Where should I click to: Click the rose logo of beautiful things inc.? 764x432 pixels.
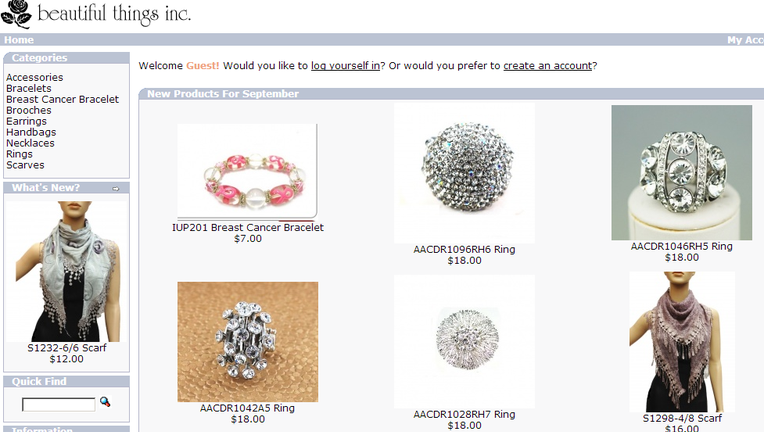click(x=17, y=14)
